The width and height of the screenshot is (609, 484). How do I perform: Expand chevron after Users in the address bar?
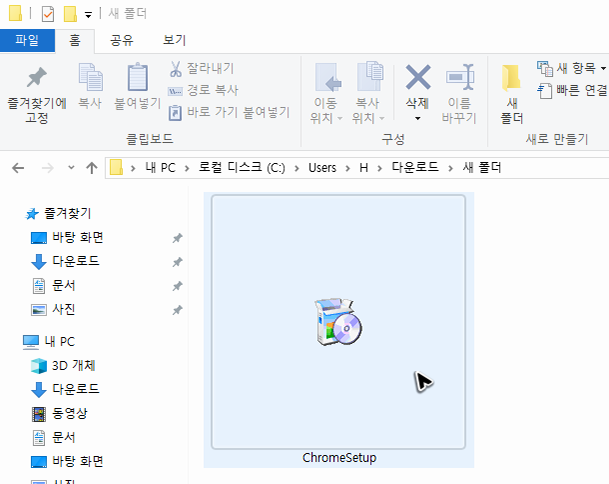[x=348, y=168]
